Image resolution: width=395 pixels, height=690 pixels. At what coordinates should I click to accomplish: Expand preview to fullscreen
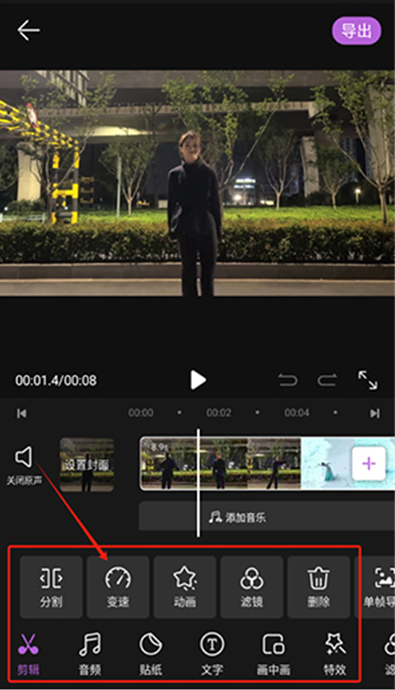368,380
